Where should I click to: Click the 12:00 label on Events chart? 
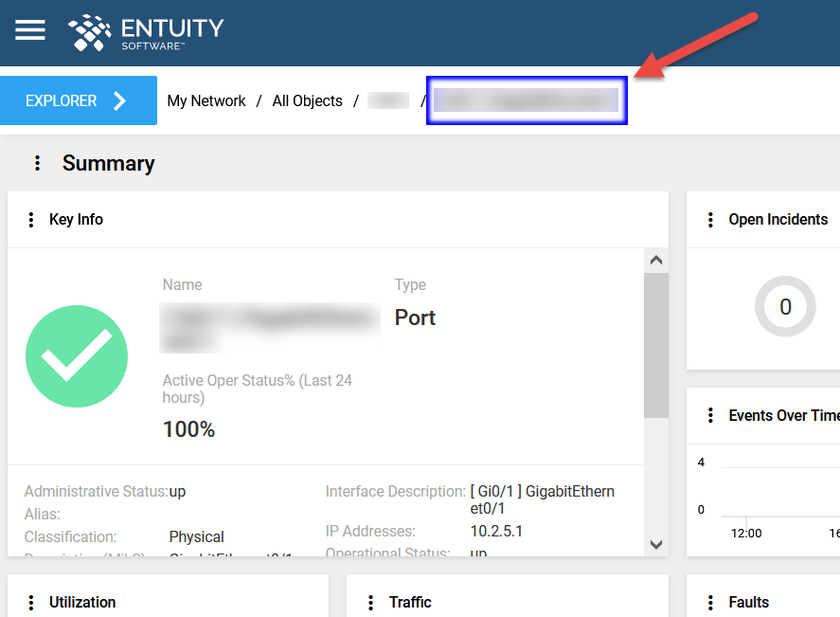(746, 534)
